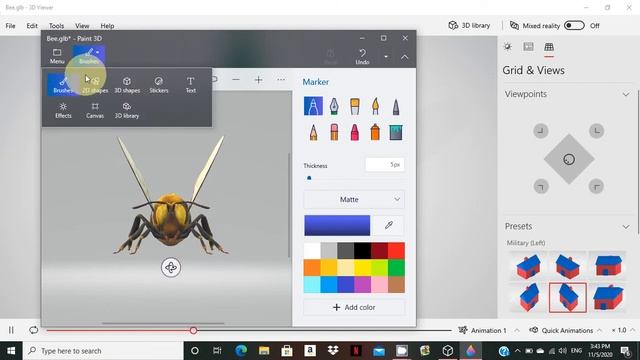Select the Spray can brush

[375, 132]
